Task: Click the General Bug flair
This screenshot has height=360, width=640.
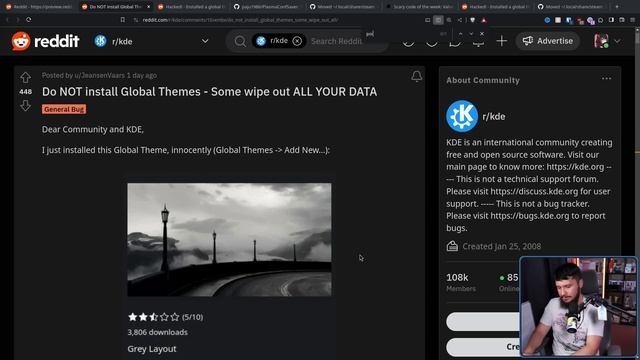Action: tap(64, 109)
